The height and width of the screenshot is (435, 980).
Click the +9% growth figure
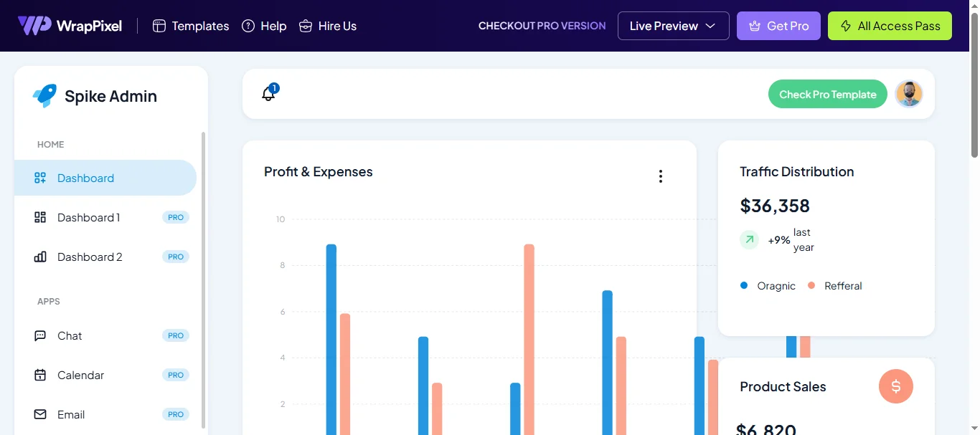[779, 241]
